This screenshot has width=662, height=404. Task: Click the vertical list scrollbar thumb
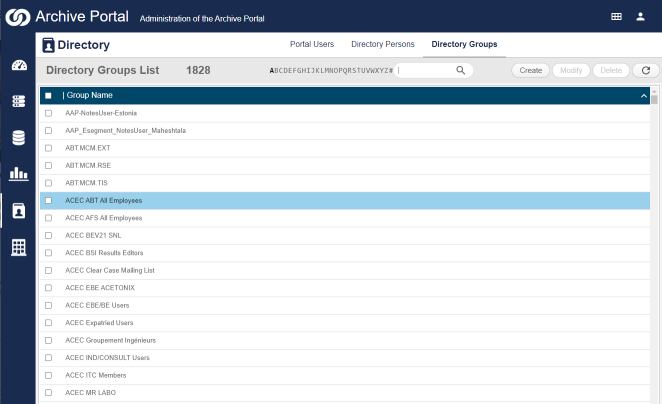tap(654, 100)
